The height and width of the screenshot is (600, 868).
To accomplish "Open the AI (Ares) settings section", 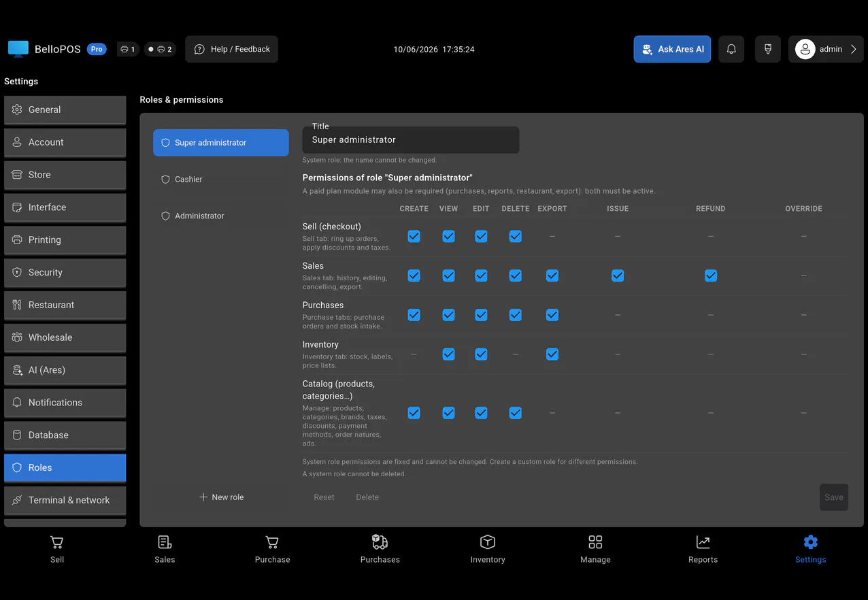I will click(65, 370).
